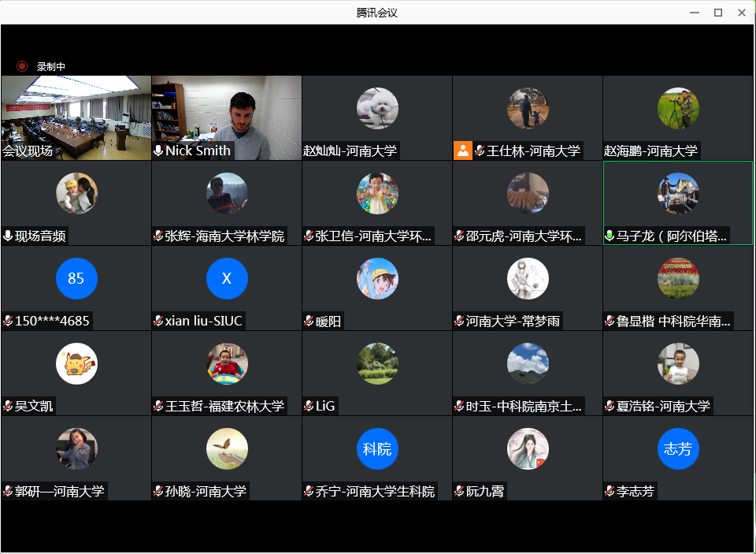Click the blue X avatar of xian liu
This screenshot has height=554, width=756.
tap(227, 278)
